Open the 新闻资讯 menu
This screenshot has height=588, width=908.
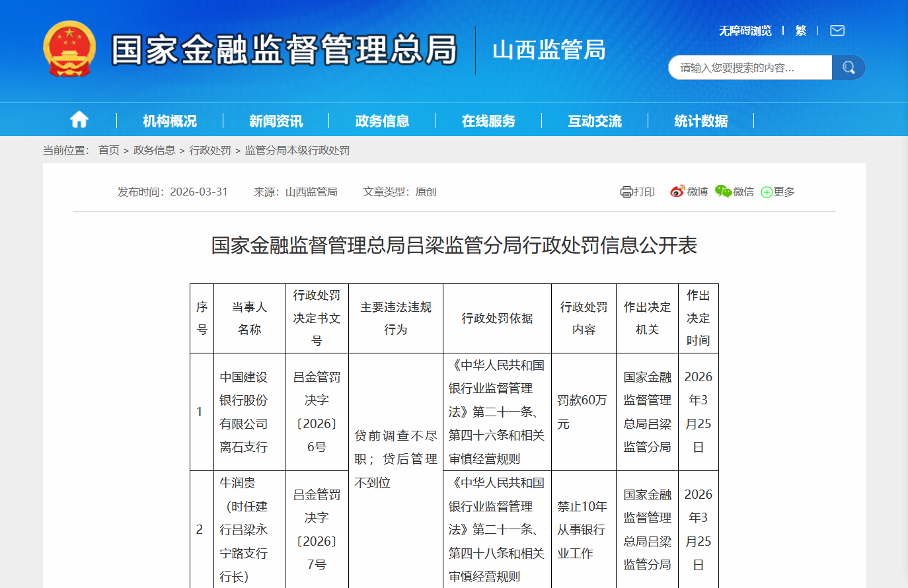276,121
